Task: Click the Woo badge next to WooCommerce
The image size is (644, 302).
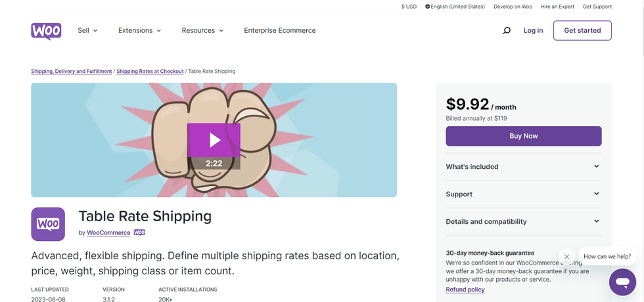Action: (x=139, y=232)
